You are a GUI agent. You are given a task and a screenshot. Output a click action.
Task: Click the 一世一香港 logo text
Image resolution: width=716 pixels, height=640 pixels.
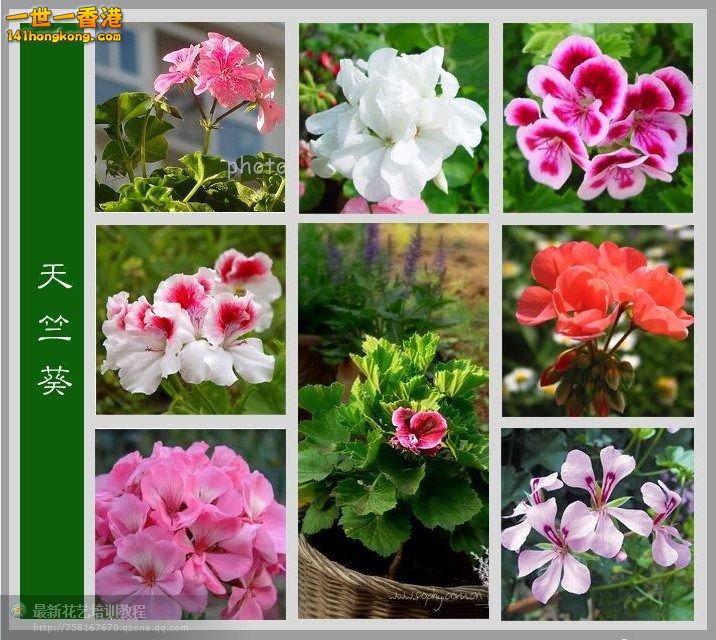(x=64, y=17)
